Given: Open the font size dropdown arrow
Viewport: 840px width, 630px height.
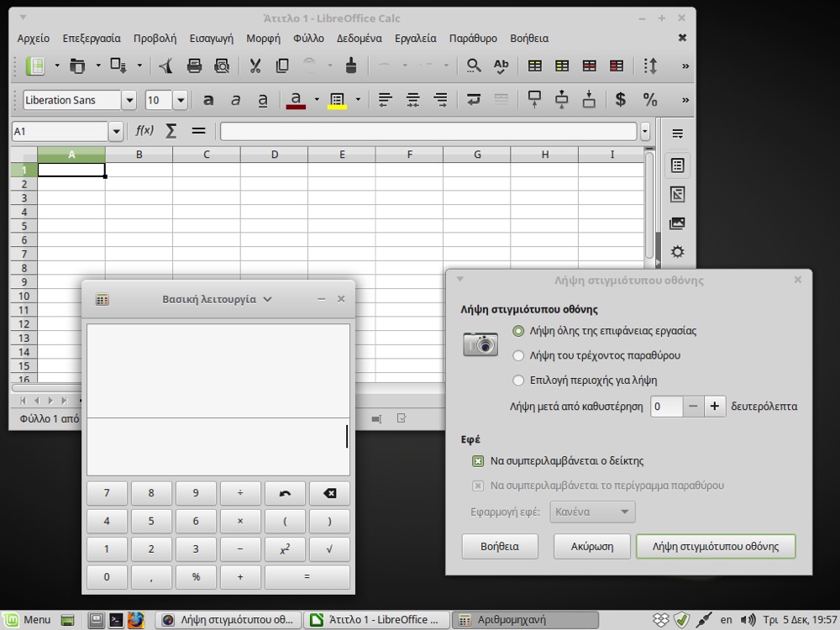Looking at the screenshot, I should point(181,100).
